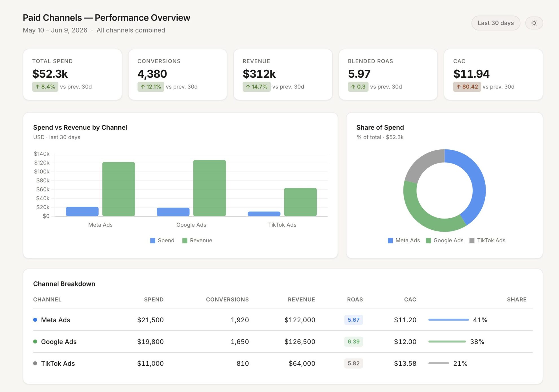Toggle the Spend series blue legend swatch
Viewport: 559px width, 392px height.
[153, 240]
